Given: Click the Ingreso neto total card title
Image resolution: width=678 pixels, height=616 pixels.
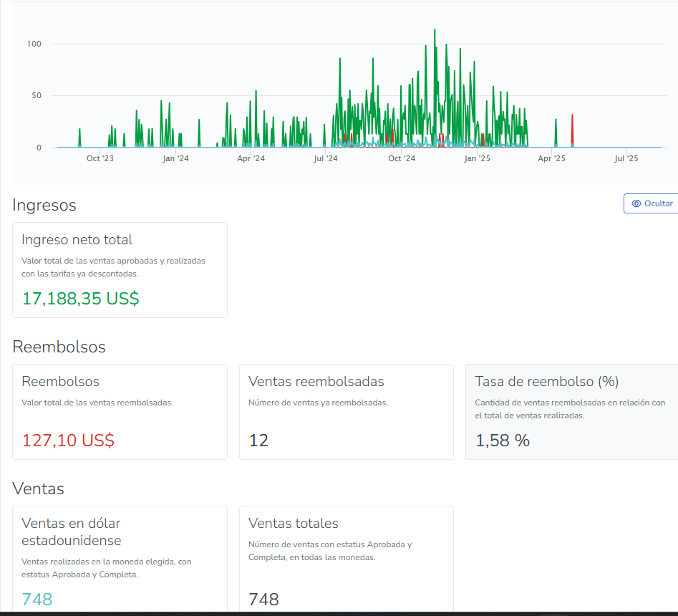Looking at the screenshot, I should 77,240.
